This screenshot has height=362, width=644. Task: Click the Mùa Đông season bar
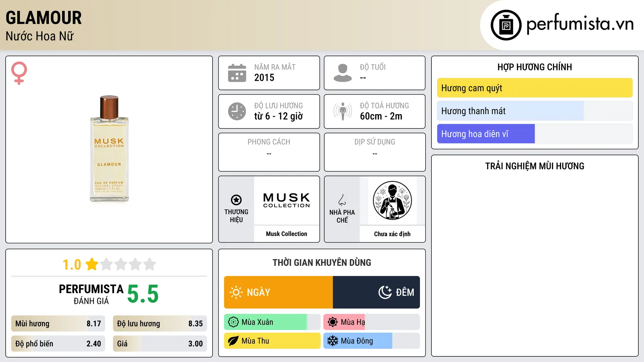point(372,341)
